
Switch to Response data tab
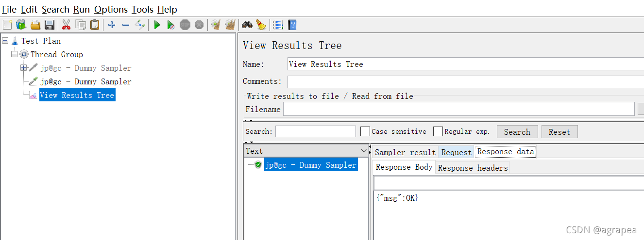(x=506, y=152)
